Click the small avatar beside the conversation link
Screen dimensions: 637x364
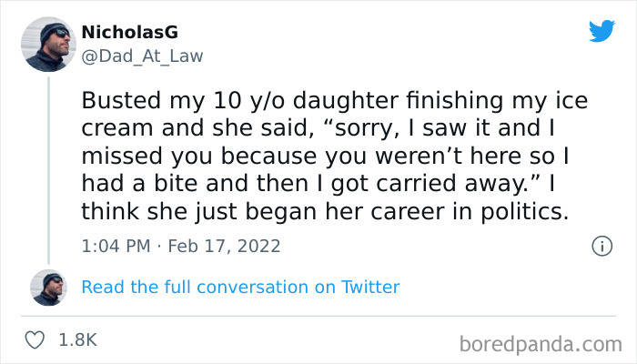click(50, 287)
